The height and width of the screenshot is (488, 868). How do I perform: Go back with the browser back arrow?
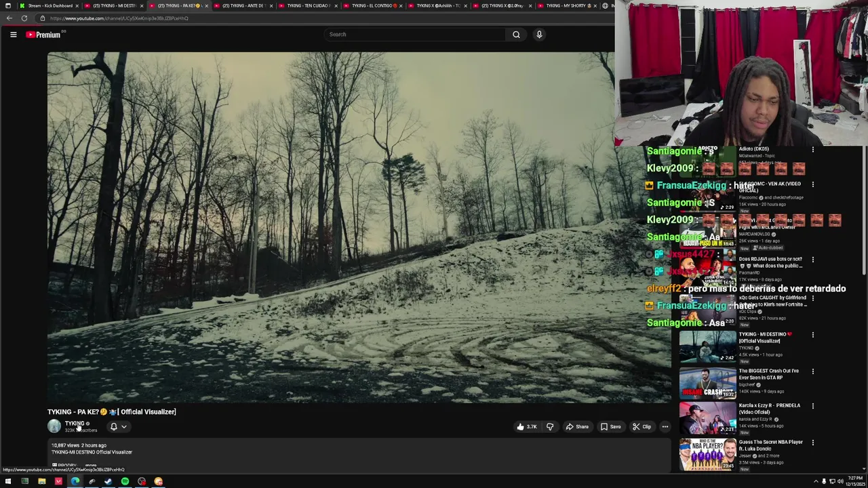(9, 18)
